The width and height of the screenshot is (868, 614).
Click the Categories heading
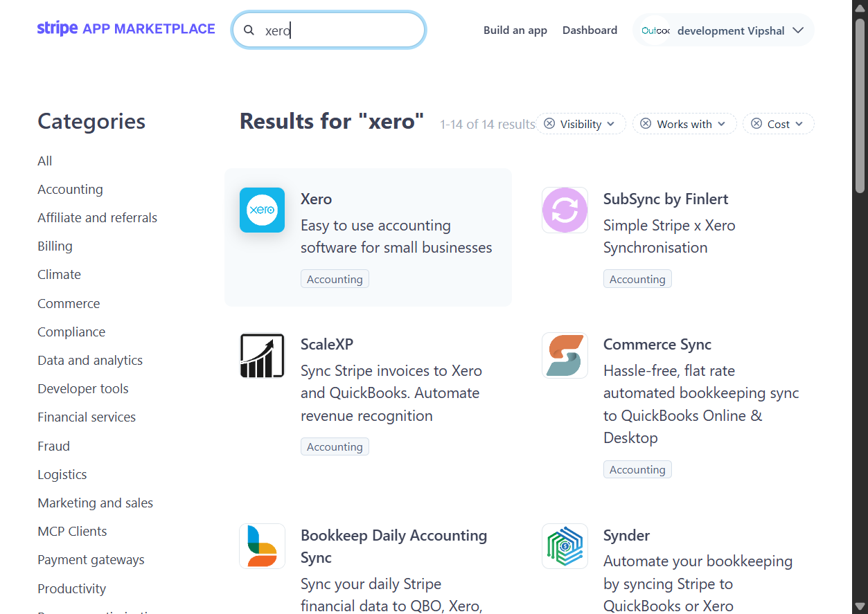[x=91, y=121]
